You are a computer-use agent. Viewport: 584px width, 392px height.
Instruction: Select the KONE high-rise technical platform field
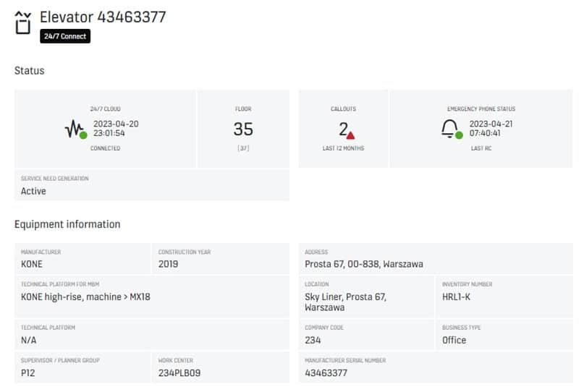151,297
